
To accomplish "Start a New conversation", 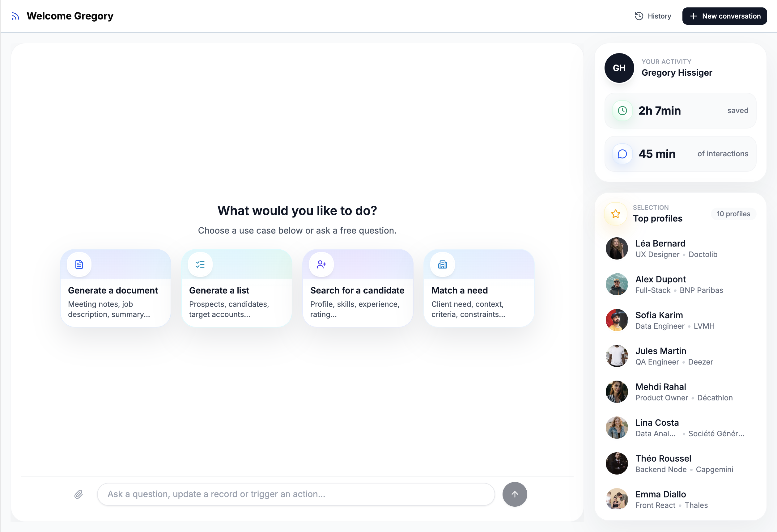I will tap(724, 16).
